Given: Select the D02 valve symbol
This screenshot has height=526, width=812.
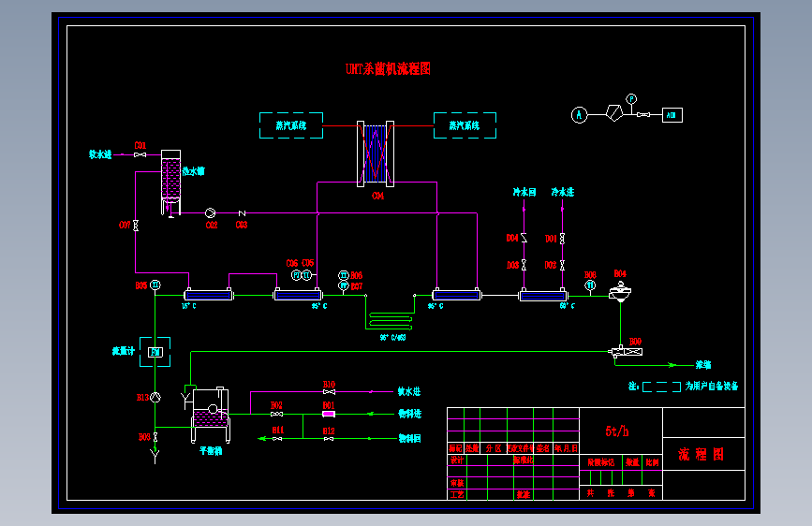Looking at the screenshot, I should pyautogui.click(x=562, y=265).
